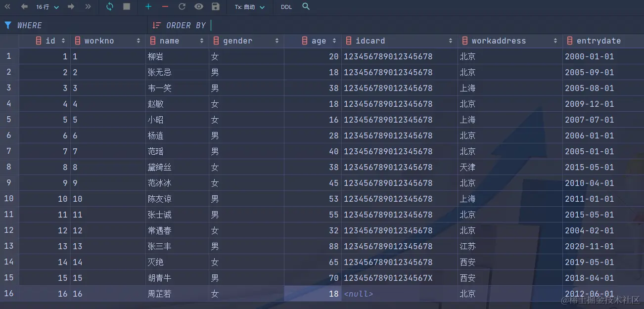Click the entrydate cell 2020-11-01
Screen dimensions: 644x309
click(x=603, y=246)
